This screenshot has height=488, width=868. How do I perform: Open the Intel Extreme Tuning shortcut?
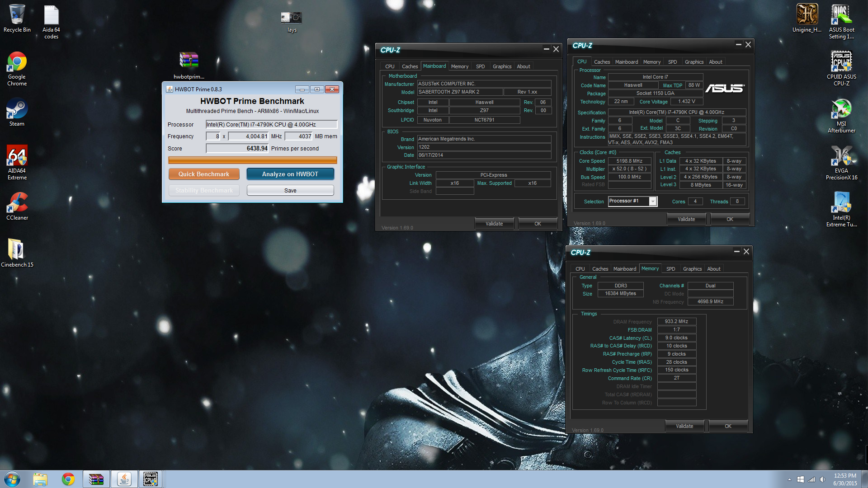tap(841, 210)
